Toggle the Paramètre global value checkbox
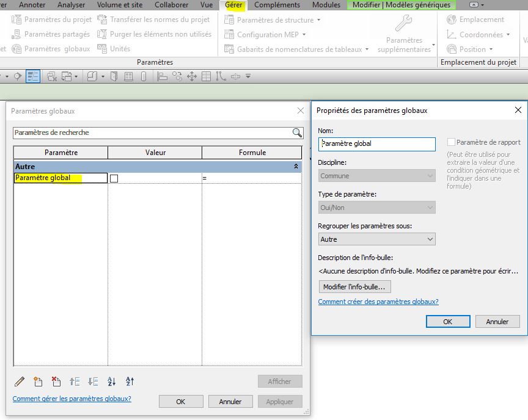The image size is (528, 420). pyautogui.click(x=114, y=178)
